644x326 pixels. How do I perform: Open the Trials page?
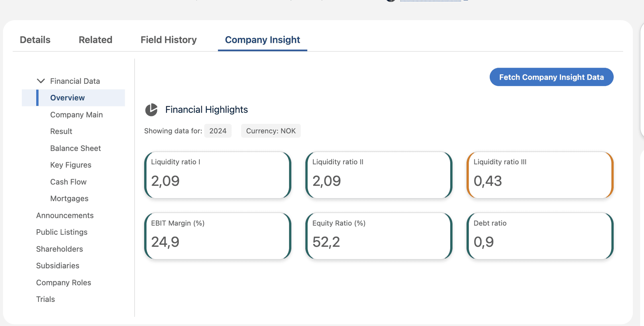pos(45,299)
